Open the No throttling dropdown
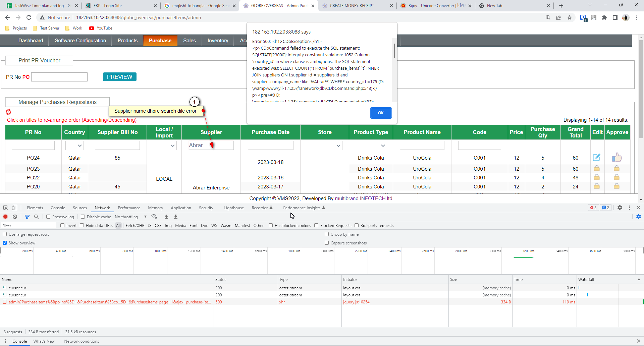Screen dimensions: 644x346 point(130,217)
